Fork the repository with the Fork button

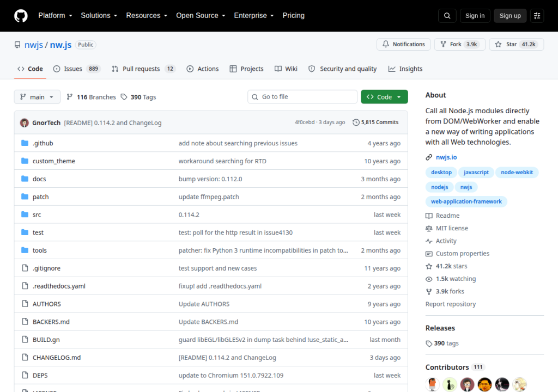tap(459, 44)
